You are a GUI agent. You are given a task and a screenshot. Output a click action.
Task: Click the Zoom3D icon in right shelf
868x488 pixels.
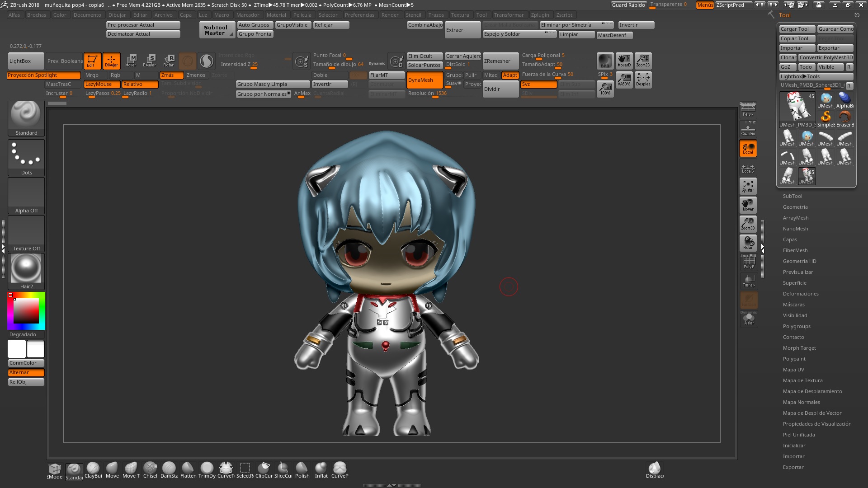coord(748,224)
